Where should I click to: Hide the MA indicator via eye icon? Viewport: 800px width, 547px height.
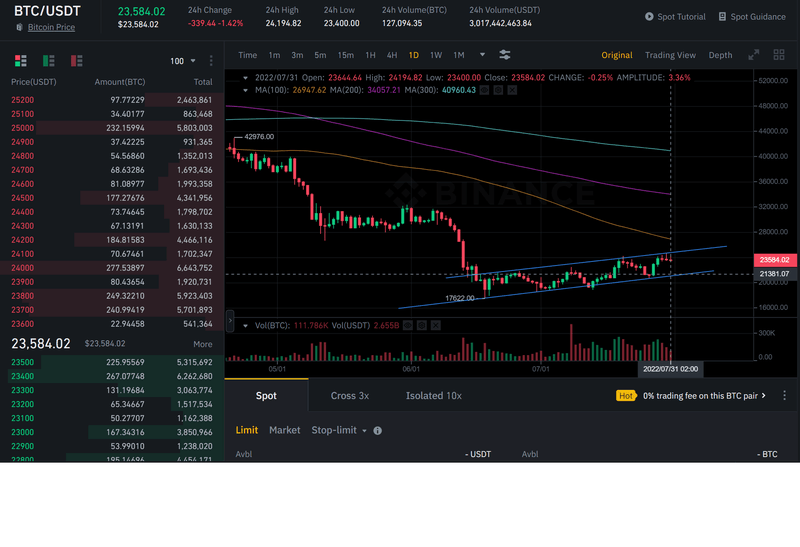tap(484, 90)
